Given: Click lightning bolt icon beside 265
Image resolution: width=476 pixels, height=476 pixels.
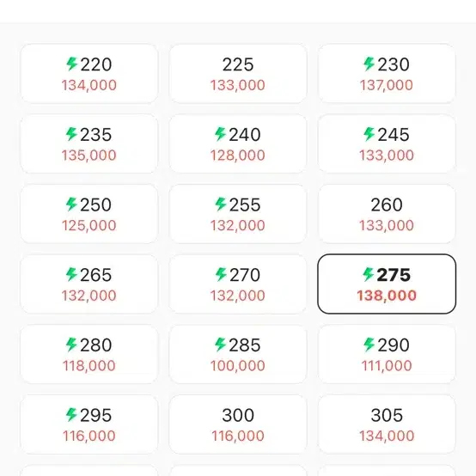Looking at the screenshot, I should click(71, 274).
